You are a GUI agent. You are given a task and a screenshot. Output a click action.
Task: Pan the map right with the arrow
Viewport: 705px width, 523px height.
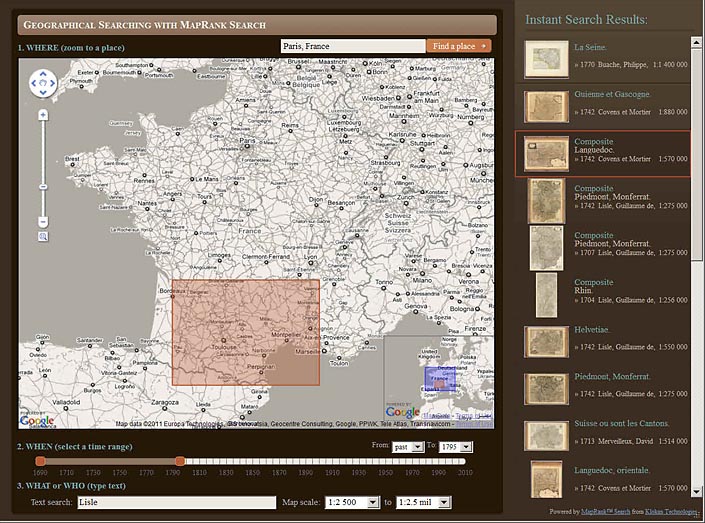(x=53, y=84)
